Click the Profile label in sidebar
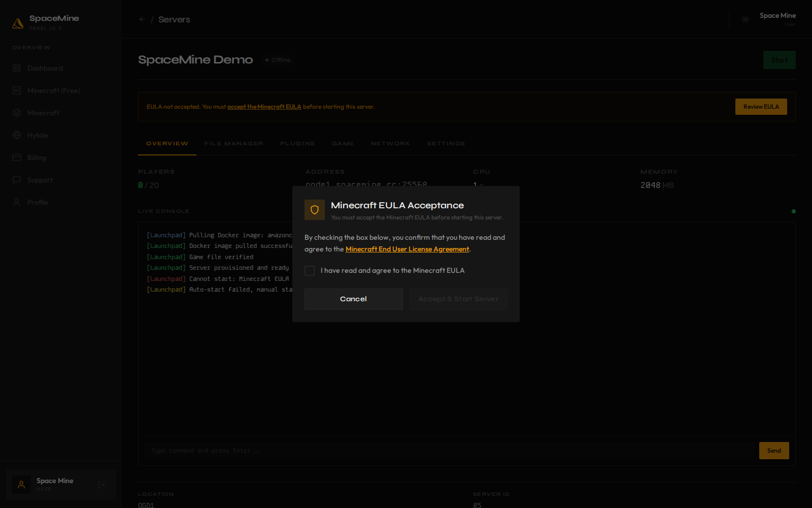This screenshot has height=508, width=812. [38, 202]
